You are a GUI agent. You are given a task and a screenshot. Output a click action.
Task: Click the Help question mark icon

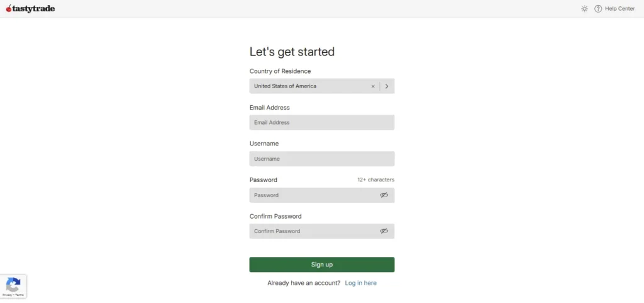pyautogui.click(x=598, y=9)
